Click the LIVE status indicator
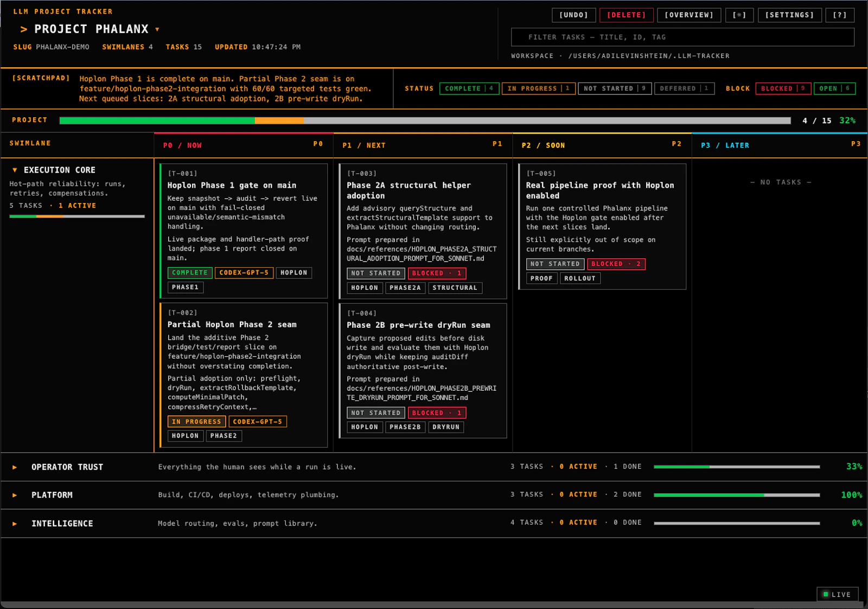Screen dimensions: 868x609 [837, 594]
